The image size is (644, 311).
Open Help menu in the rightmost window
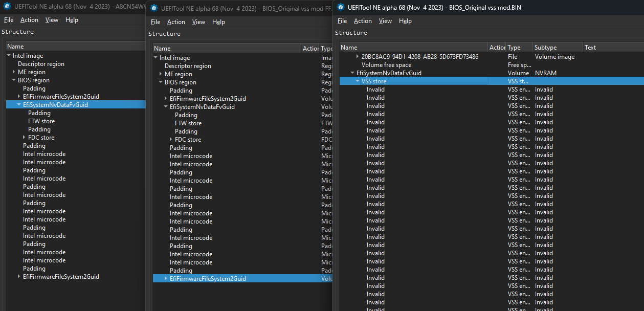(x=405, y=21)
